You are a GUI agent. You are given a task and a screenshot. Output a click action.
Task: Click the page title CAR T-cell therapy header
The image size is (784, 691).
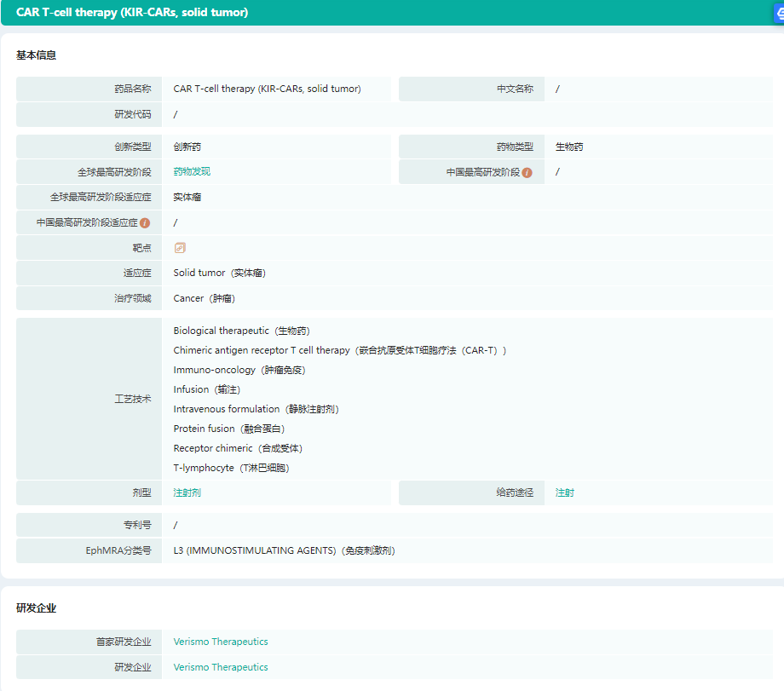[x=132, y=13]
